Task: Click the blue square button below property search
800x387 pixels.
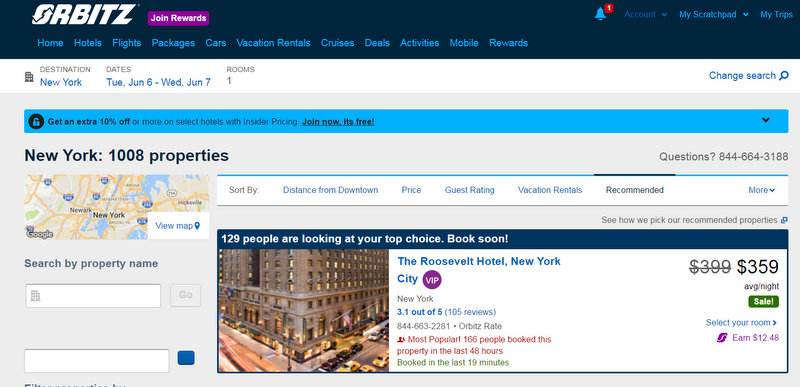Action: [186, 357]
